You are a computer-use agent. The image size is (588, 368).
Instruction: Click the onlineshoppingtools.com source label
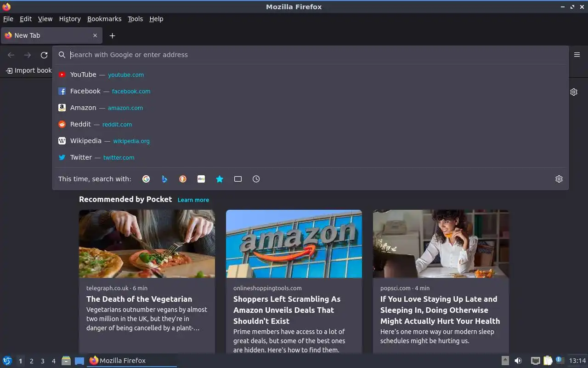[x=267, y=288]
